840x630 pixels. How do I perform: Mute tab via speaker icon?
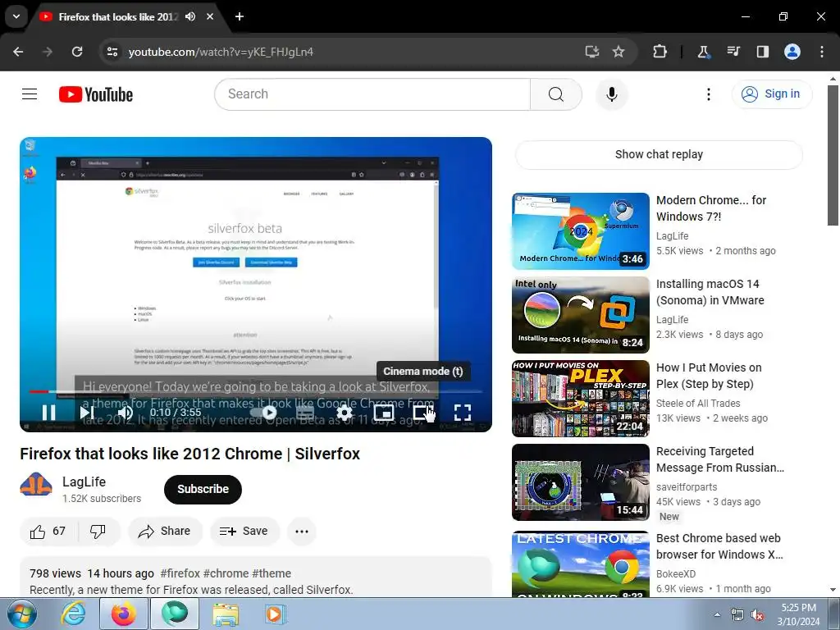point(190,16)
